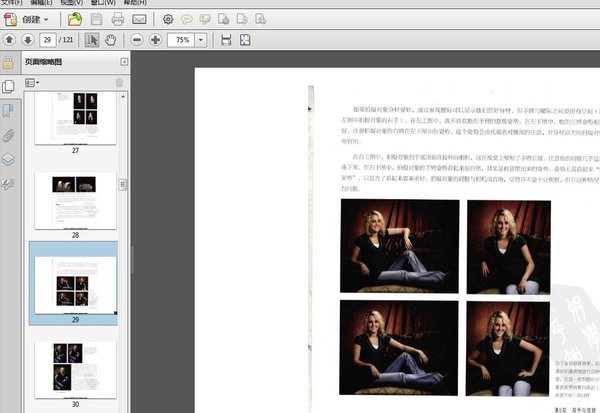Select the Hand pan tool
This screenshot has width=600, height=413.
click(110, 40)
